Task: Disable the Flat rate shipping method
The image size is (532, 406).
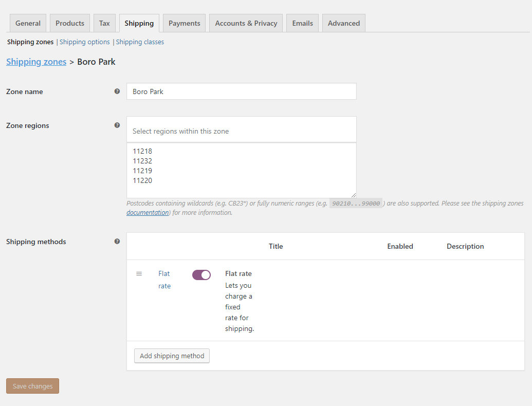Action: click(x=201, y=274)
